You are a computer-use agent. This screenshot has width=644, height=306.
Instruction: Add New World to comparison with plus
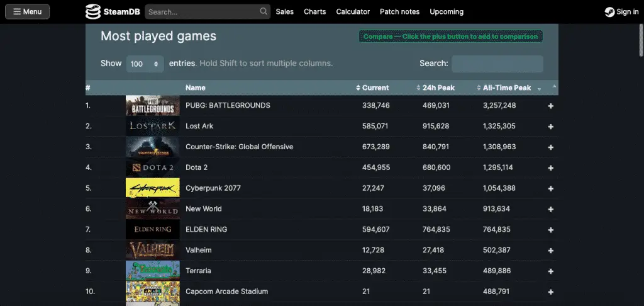coord(551,209)
